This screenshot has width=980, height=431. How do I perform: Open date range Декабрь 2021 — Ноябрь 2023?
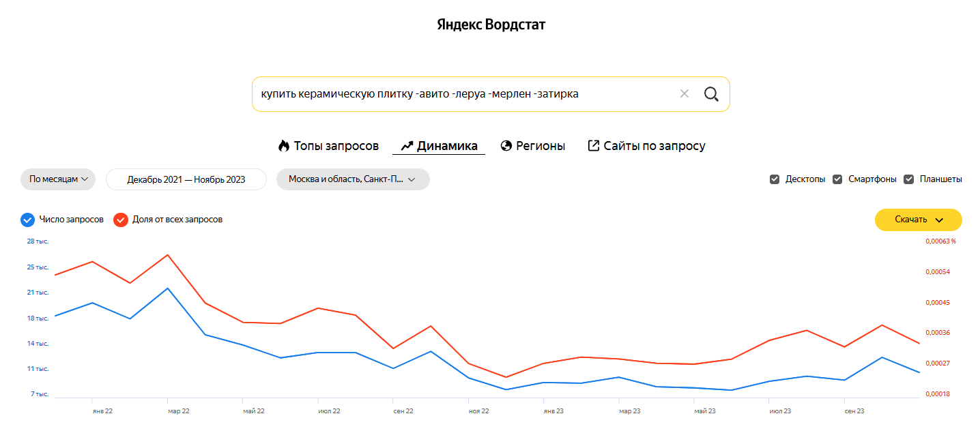pos(186,179)
